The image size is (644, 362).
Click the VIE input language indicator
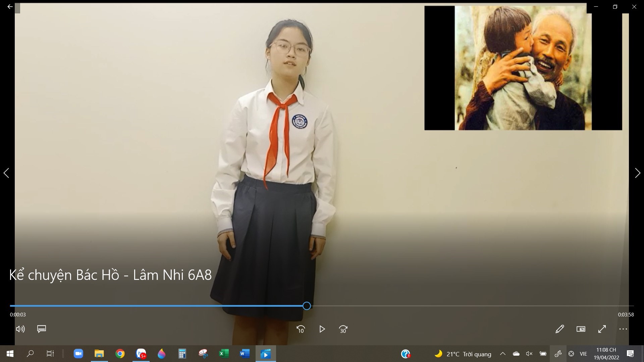583,354
